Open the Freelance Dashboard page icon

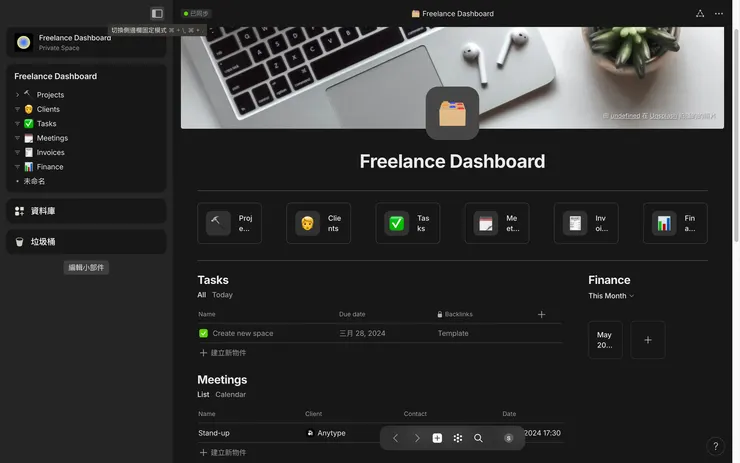[x=452, y=113]
